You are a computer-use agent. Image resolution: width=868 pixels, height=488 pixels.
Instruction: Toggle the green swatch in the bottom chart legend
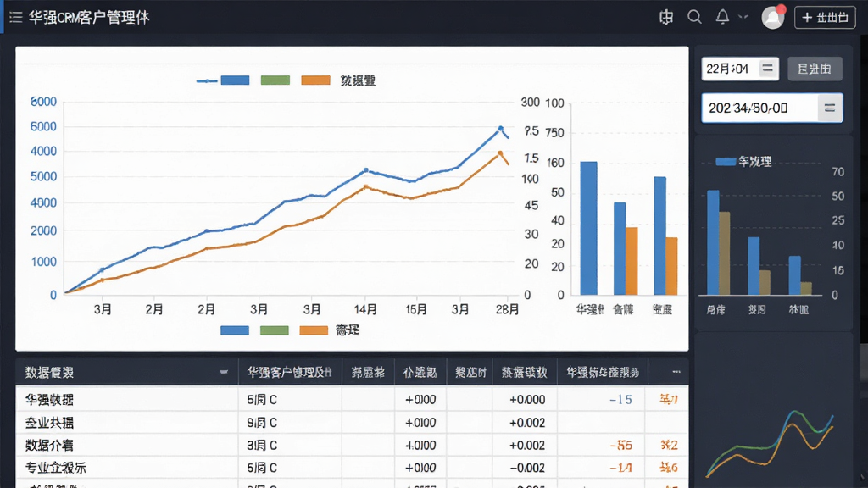274,330
